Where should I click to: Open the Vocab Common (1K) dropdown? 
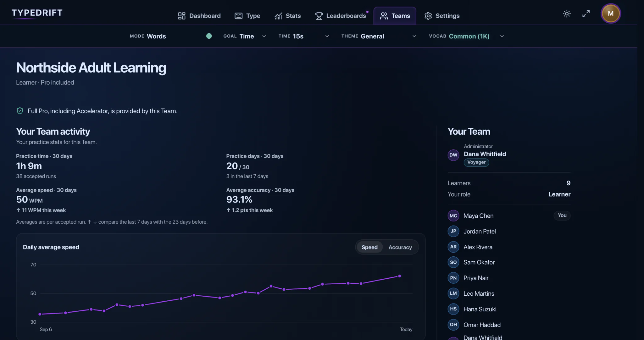point(466,36)
